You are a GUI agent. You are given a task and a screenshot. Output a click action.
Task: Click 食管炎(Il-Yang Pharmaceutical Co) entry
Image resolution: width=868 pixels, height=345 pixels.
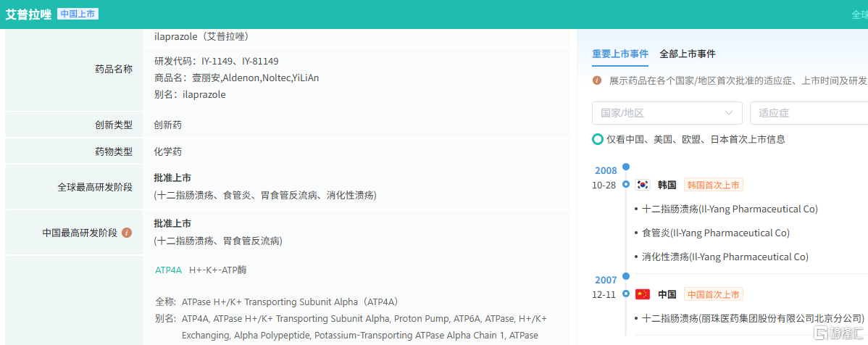716,233
